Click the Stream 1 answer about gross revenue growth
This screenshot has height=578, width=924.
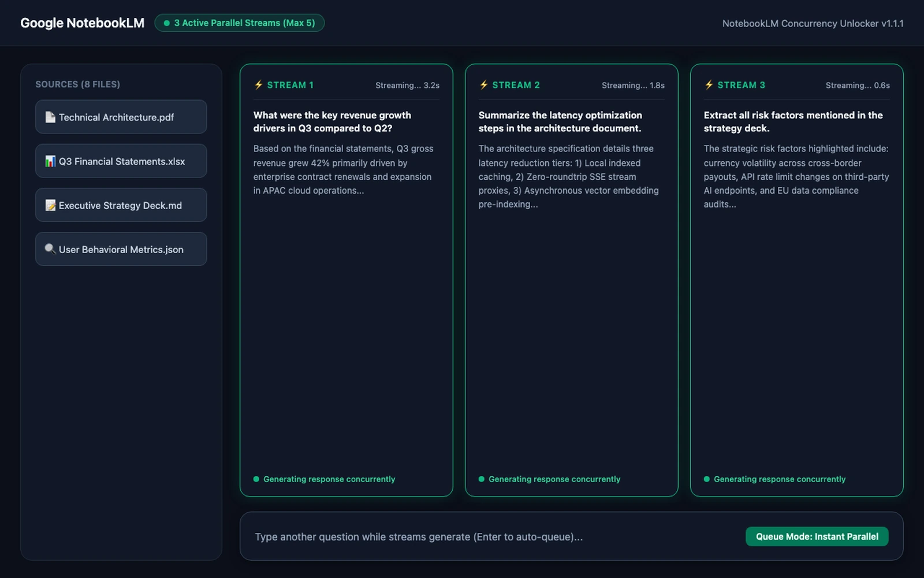344,169
